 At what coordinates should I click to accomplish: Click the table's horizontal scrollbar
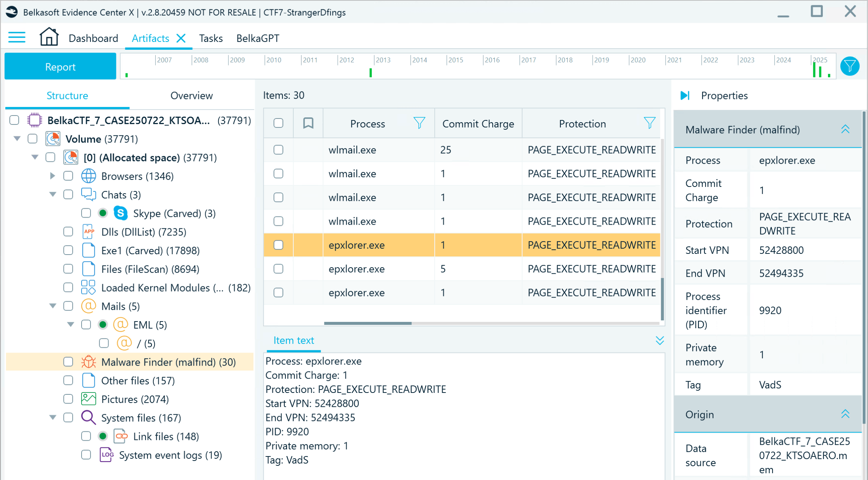click(368, 323)
